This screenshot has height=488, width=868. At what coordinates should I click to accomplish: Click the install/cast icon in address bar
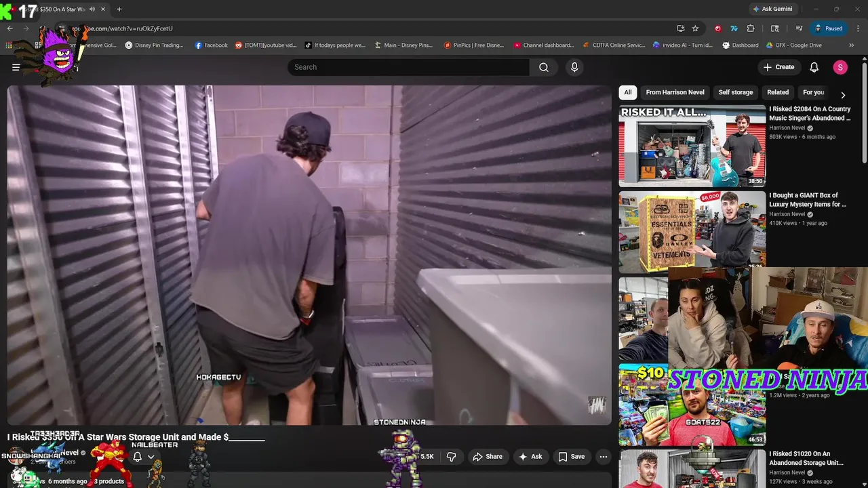tap(680, 28)
